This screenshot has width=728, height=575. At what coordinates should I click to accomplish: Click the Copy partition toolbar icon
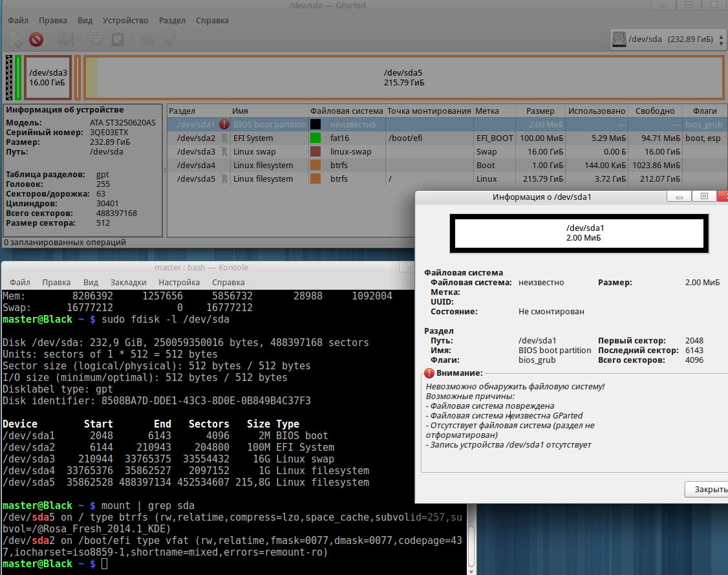click(96, 39)
